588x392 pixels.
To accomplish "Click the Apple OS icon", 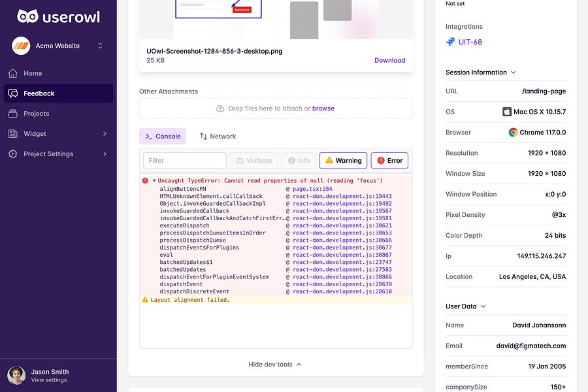I will (506, 112).
